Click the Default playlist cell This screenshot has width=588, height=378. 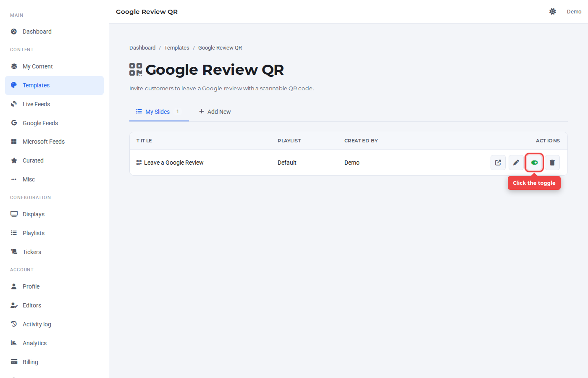tap(287, 163)
